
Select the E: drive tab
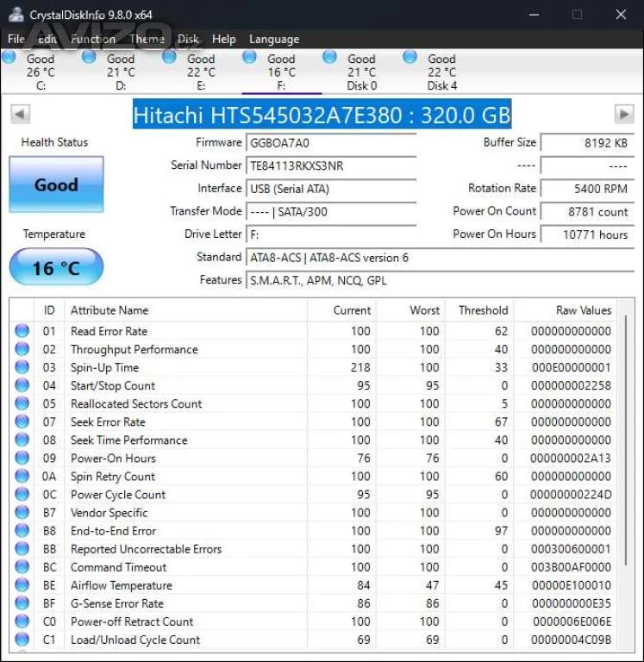tap(201, 72)
